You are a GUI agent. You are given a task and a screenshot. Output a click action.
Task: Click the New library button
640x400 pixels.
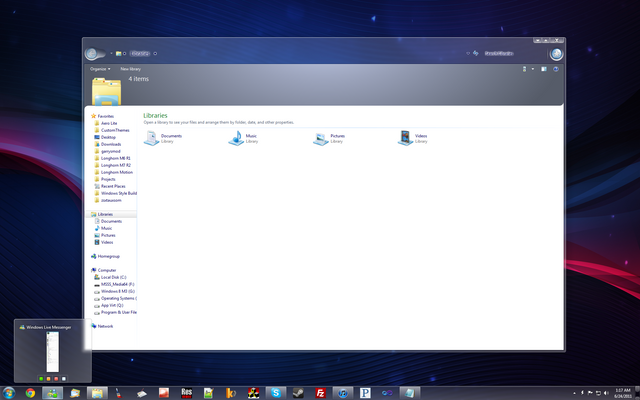coord(131,69)
